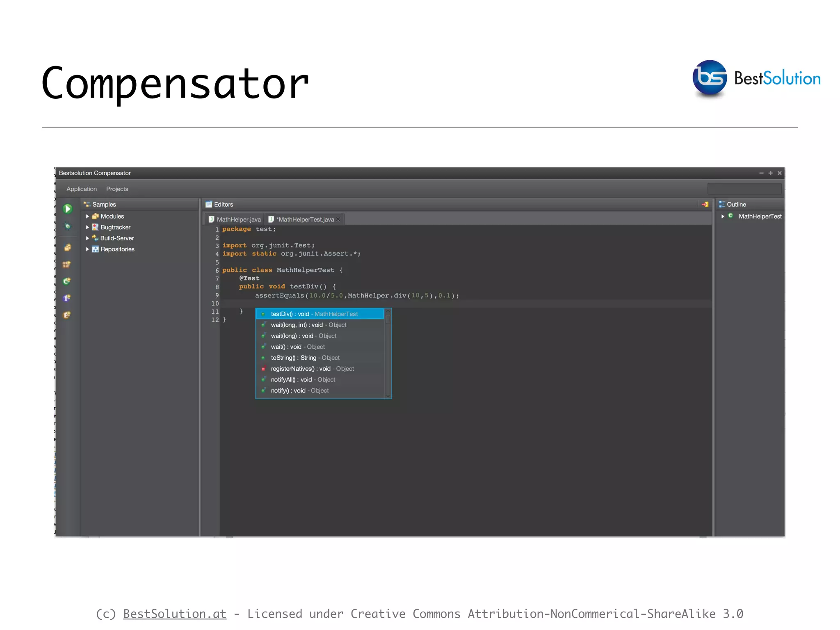Viewport: 840px width, 630px height.
Task: Expand the Modules tree node
Action: click(87, 216)
